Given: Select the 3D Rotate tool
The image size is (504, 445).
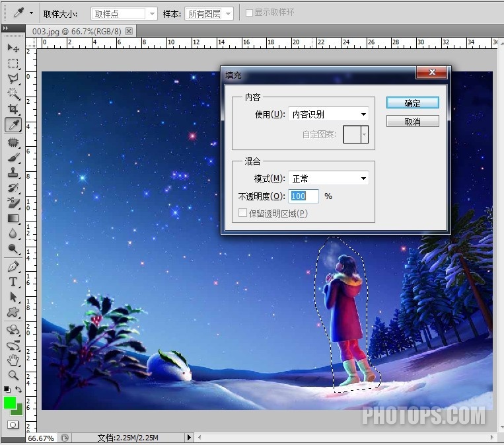Looking at the screenshot, I should click(x=13, y=330).
